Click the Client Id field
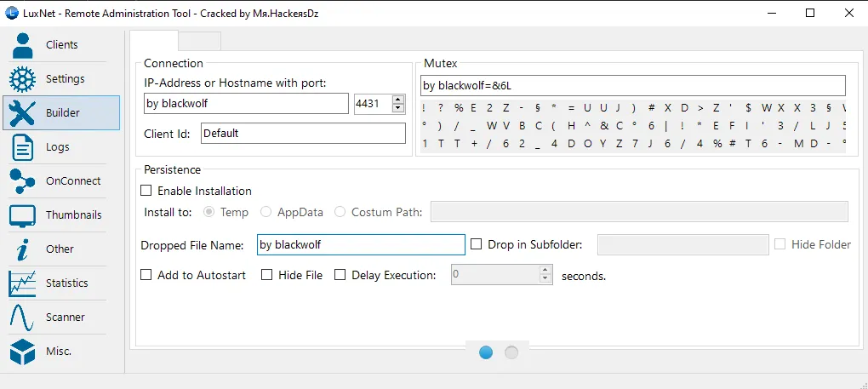The image size is (868, 389). 303,134
